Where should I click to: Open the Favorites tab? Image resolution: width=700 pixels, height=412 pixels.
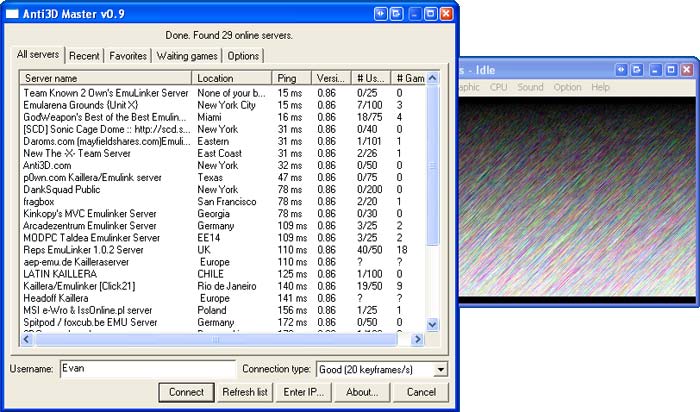coord(128,56)
